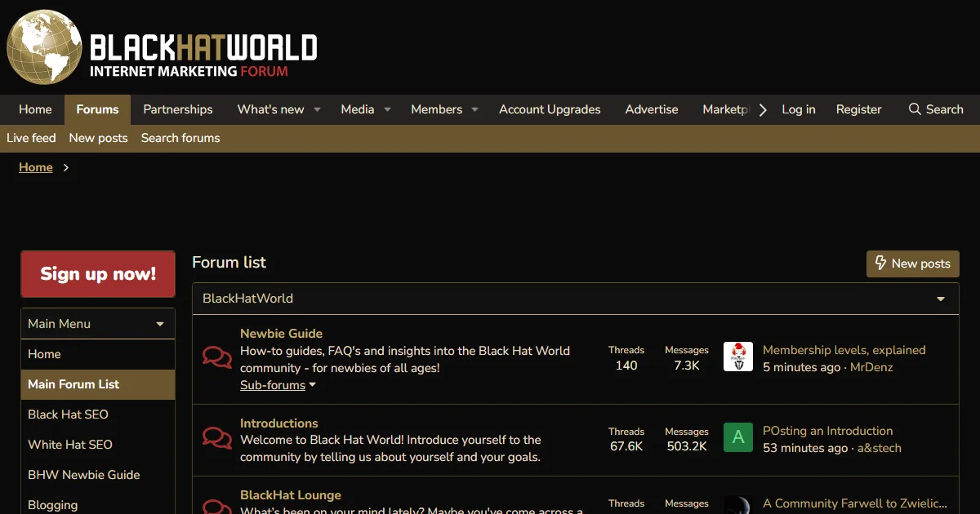Click Introductions thread count 67.6K
Image resolution: width=980 pixels, height=514 pixels.
(x=626, y=446)
